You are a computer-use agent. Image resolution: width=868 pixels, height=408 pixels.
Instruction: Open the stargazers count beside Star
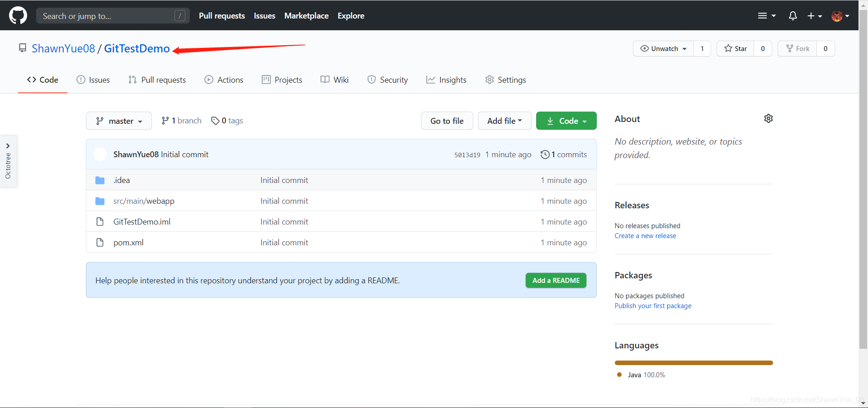pos(763,48)
